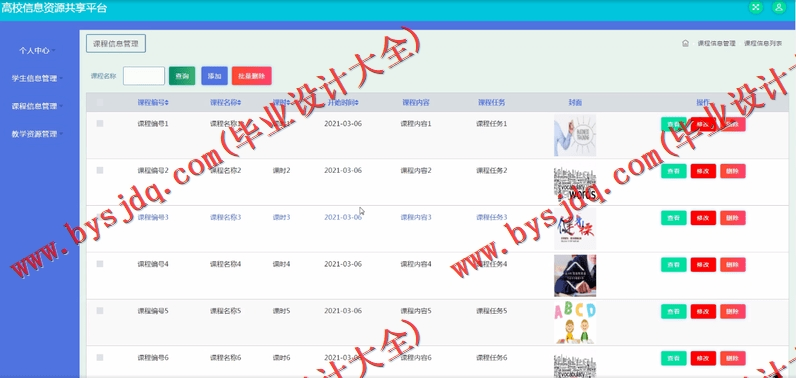Image resolution: width=796 pixels, height=378 pixels.
Task: Click the 课程任务2 cell
Action: [x=491, y=170]
